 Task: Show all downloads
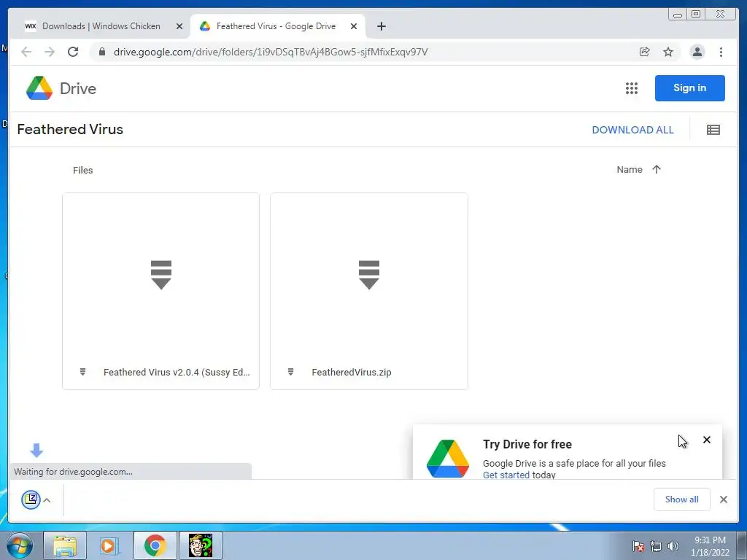(x=682, y=499)
